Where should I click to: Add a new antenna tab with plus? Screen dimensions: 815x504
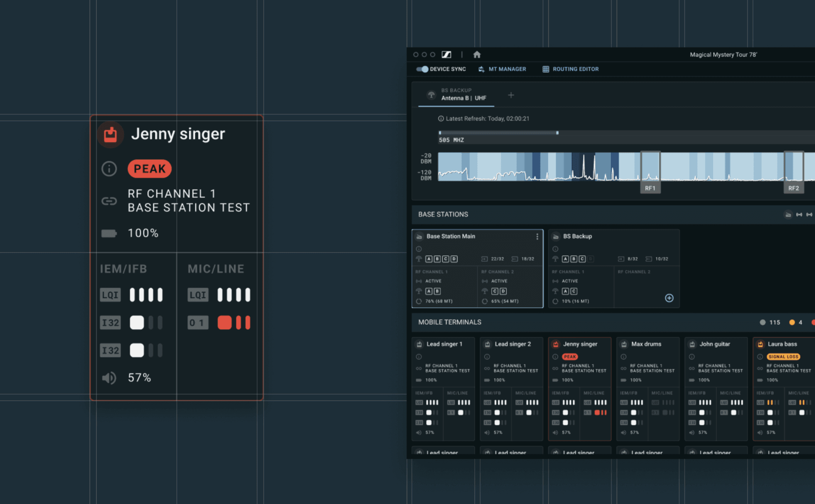click(x=511, y=95)
